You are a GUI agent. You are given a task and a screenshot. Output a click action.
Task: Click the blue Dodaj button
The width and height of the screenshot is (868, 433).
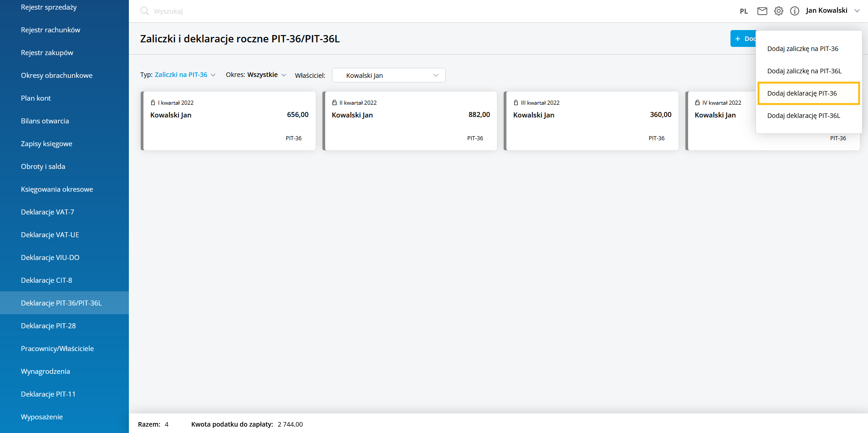pyautogui.click(x=743, y=39)
